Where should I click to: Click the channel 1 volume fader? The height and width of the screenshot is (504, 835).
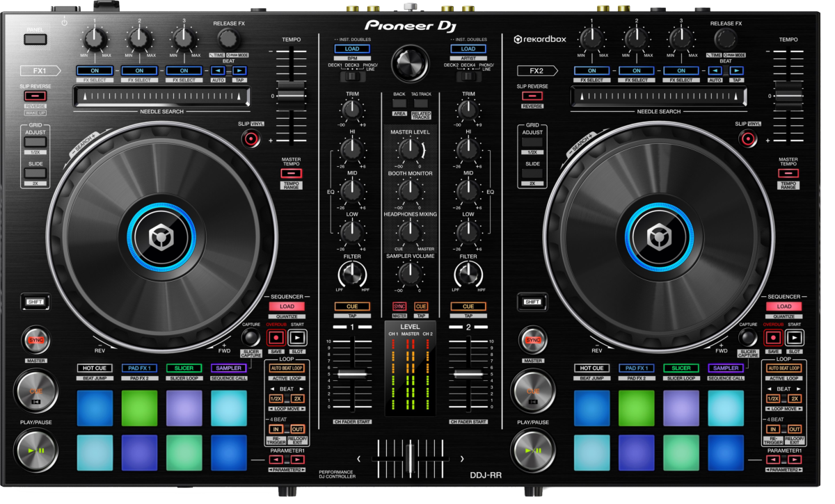(352, 374)
